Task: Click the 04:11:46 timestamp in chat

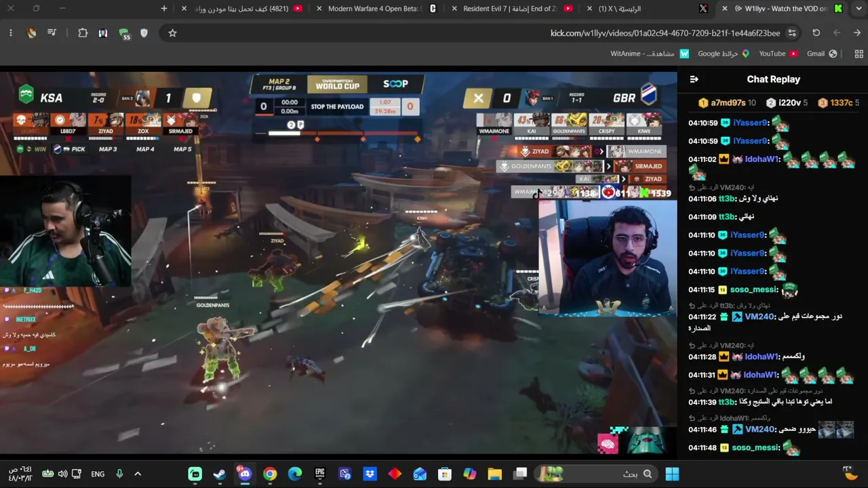Action: (703, 429)
